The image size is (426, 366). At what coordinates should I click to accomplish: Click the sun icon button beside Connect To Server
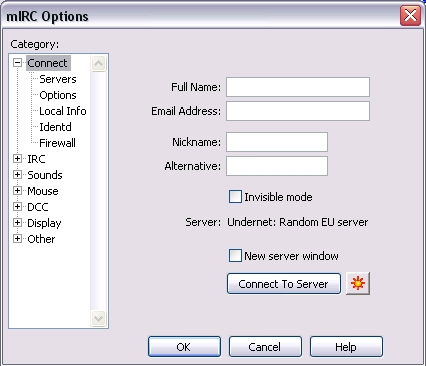358,283
